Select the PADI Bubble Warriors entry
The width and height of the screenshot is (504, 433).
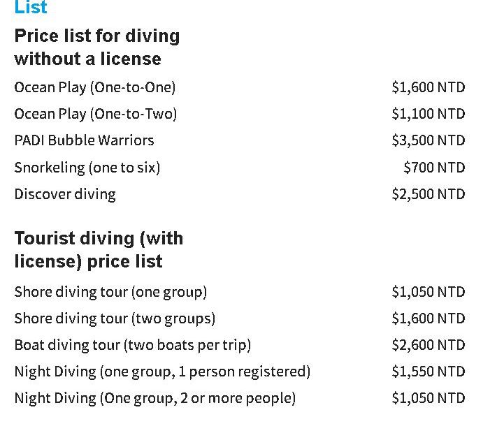84,140
